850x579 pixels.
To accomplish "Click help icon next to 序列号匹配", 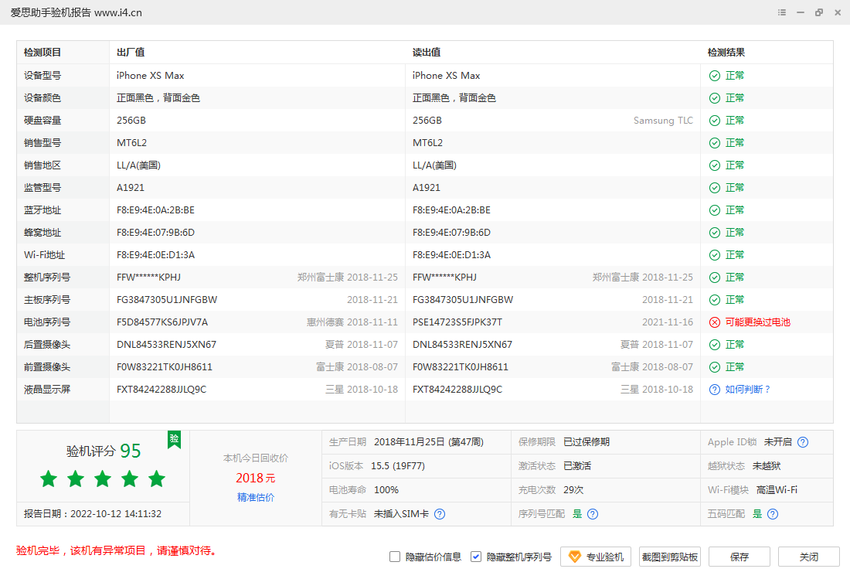I will pyautogui.click(x=593, y=514).
